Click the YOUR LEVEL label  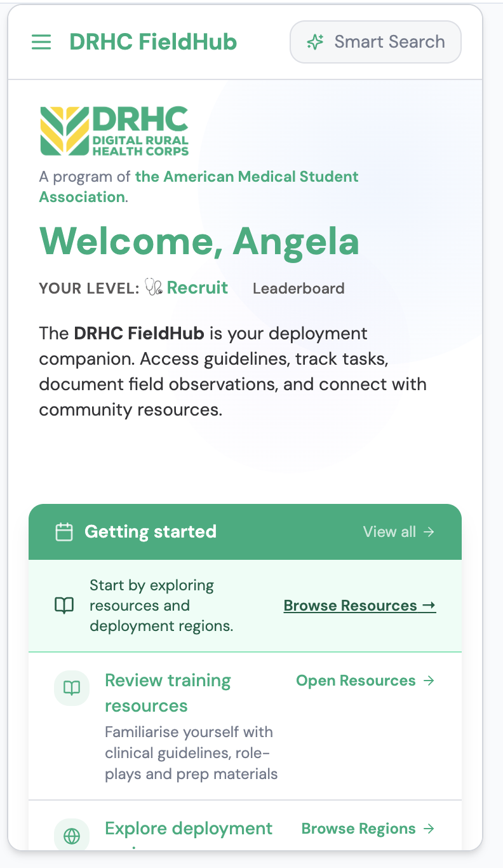89,288
